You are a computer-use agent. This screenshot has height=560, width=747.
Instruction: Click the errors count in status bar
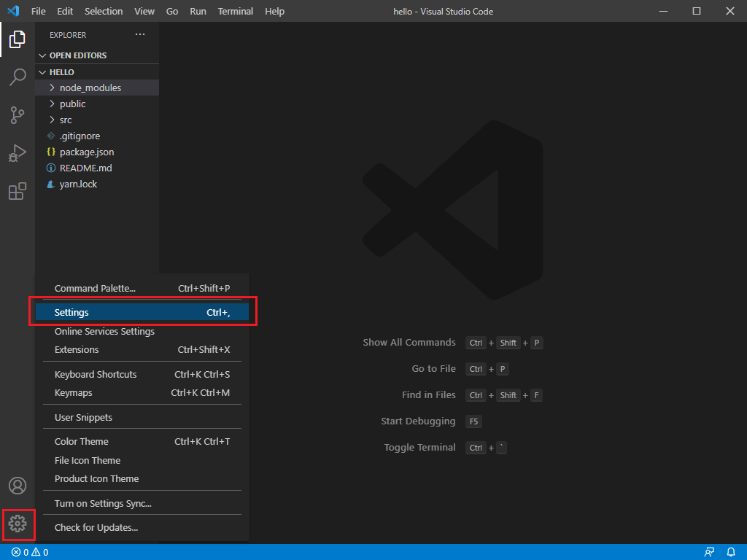[x=20, y=553]
